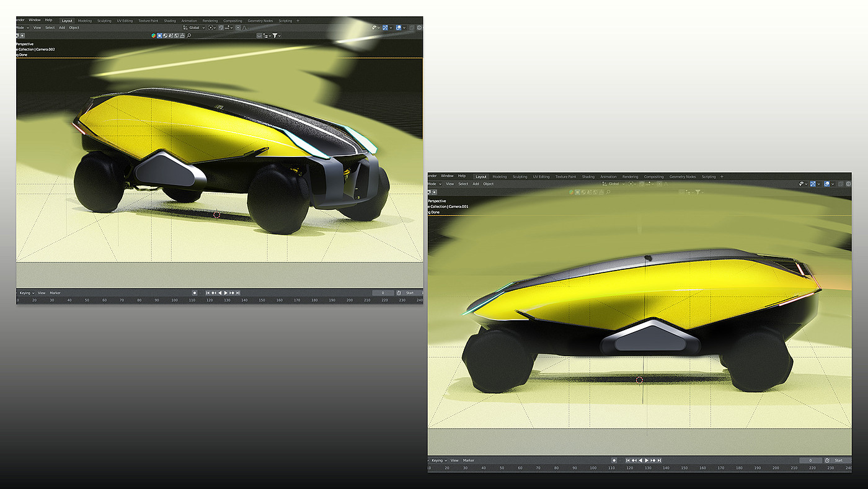Click the highlighted blue square icon, Camera.002 window
The height and width of the screenshot is (489, 868).
tap(159, 36)
